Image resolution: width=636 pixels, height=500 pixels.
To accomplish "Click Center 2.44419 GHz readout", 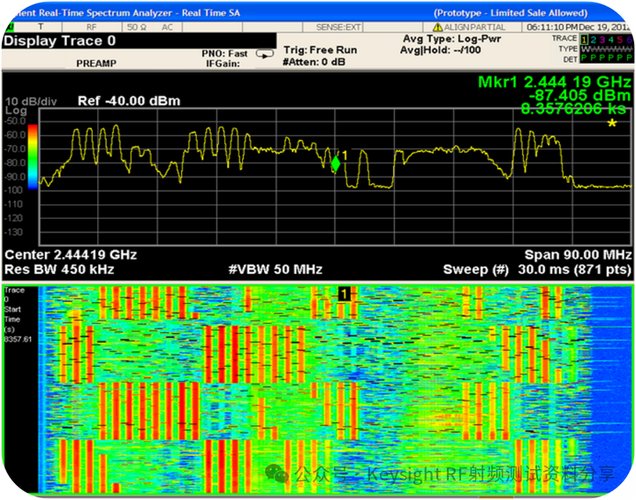I will (x=71, y=255).
